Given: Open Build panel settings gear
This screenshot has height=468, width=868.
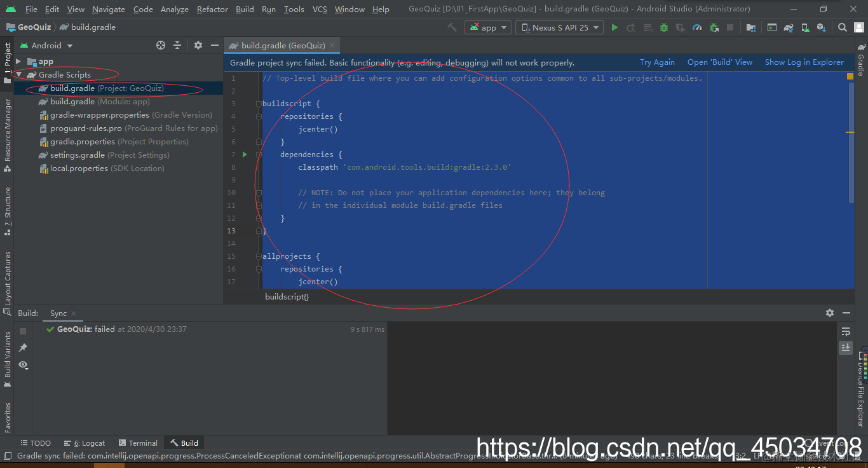Looking at the screenshot, I should tap(830, 313).
